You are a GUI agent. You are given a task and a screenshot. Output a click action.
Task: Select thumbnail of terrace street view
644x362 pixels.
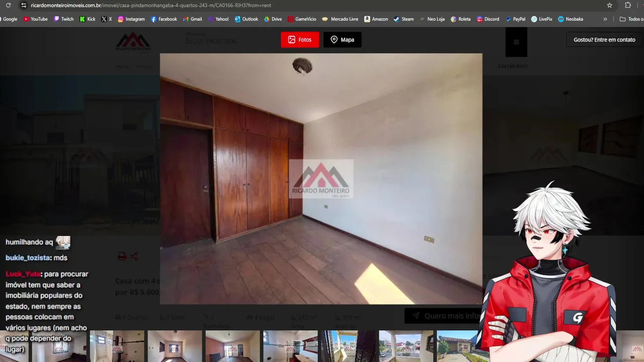(x=406, y=346)
